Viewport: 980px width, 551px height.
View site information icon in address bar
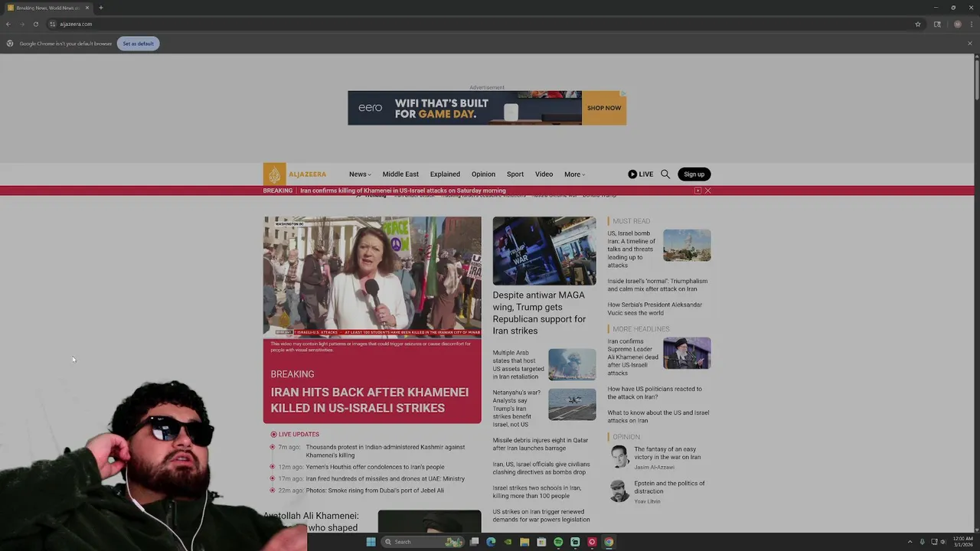pyautogui.click(x=52, y=24)
